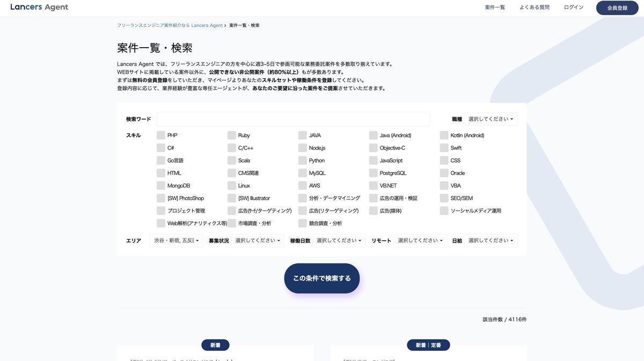Tick the Python checkbox

pyautogui.click(x=303, y=160)
